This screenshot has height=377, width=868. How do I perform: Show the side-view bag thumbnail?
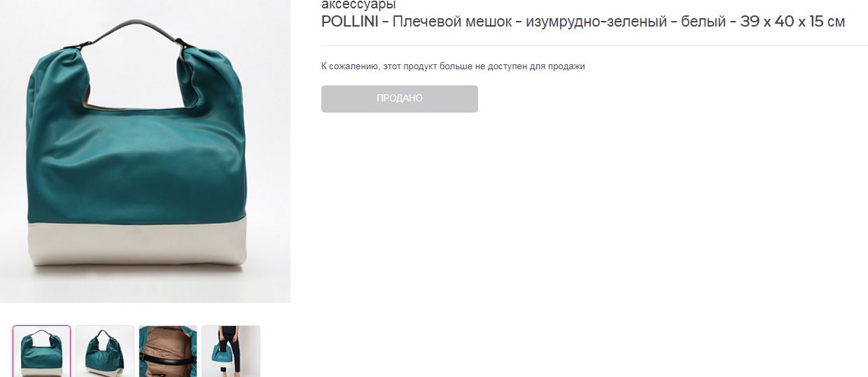(x=105, y=351)
